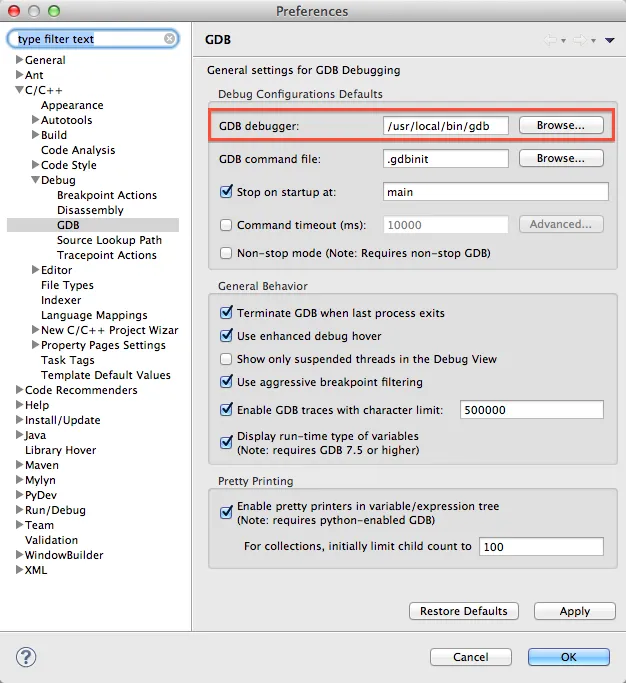
Task: Select Indexer preferences
Action: (61, 300)
